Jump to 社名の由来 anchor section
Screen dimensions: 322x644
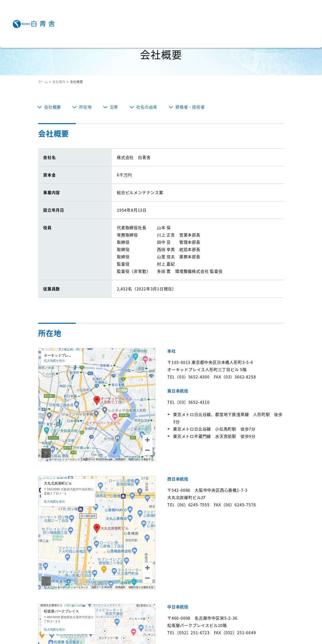point(146,107)
